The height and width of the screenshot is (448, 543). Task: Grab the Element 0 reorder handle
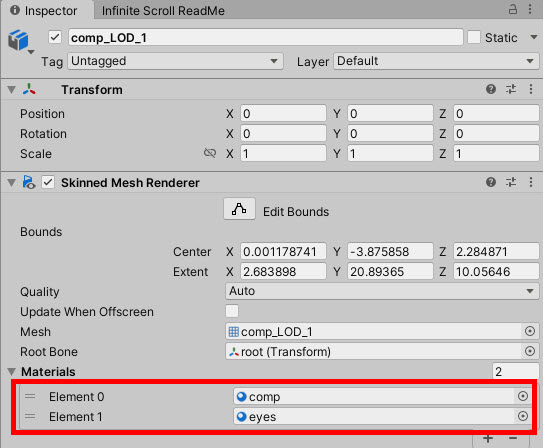pyautogui.click(x=30, y=396)
